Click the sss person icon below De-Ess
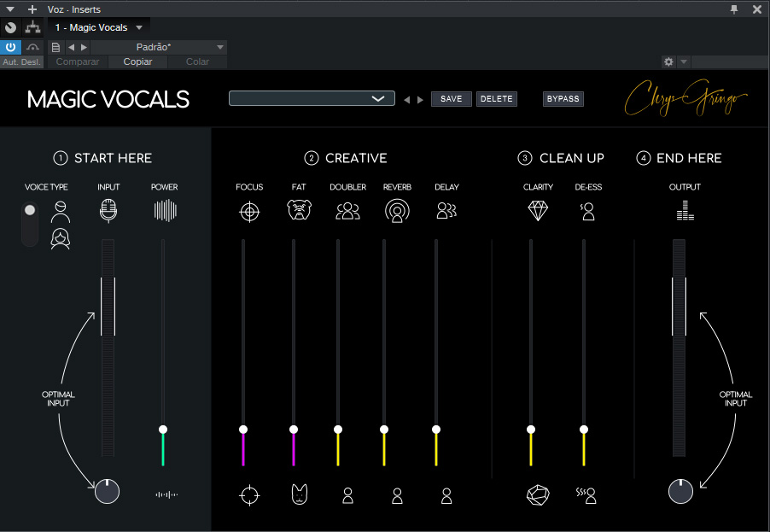This screenshot has height=532, width=770. [586, 495]
